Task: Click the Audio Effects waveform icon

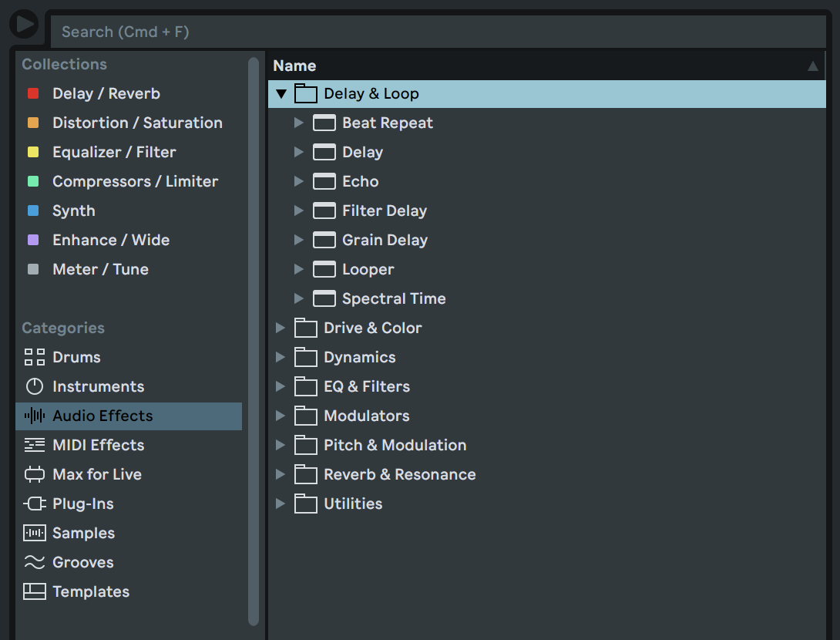Action: pos(34,416)
